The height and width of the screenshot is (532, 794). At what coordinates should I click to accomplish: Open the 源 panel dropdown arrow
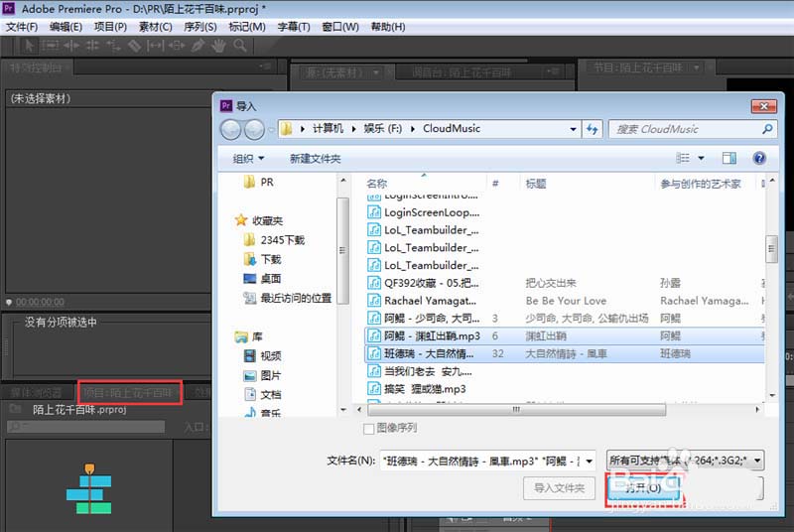376,72
